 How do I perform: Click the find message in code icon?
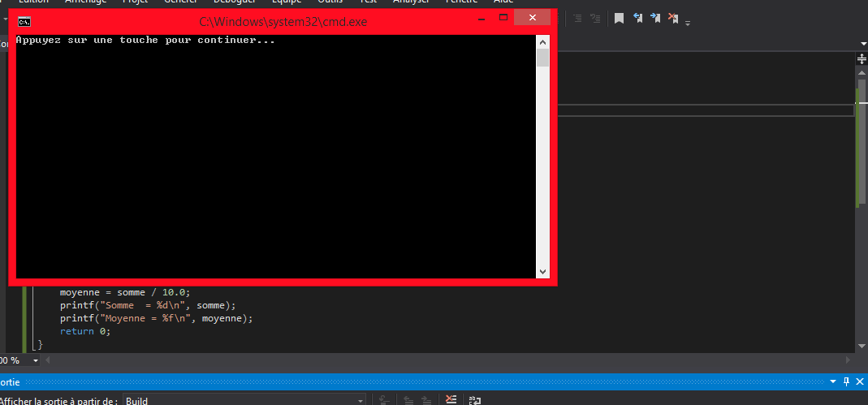coord(384,400)
